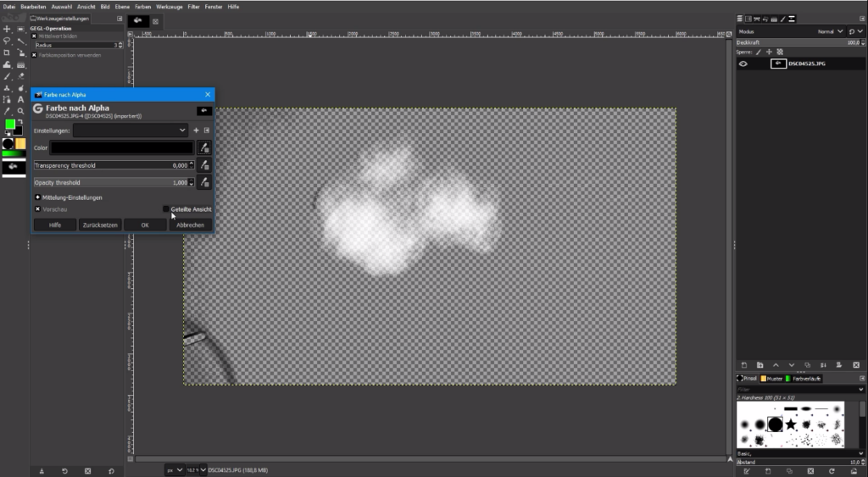Toggle the Vorschau preview checkbox
Image resolution: width=868 pixels, height=477 pixels.
click(37, 209)
